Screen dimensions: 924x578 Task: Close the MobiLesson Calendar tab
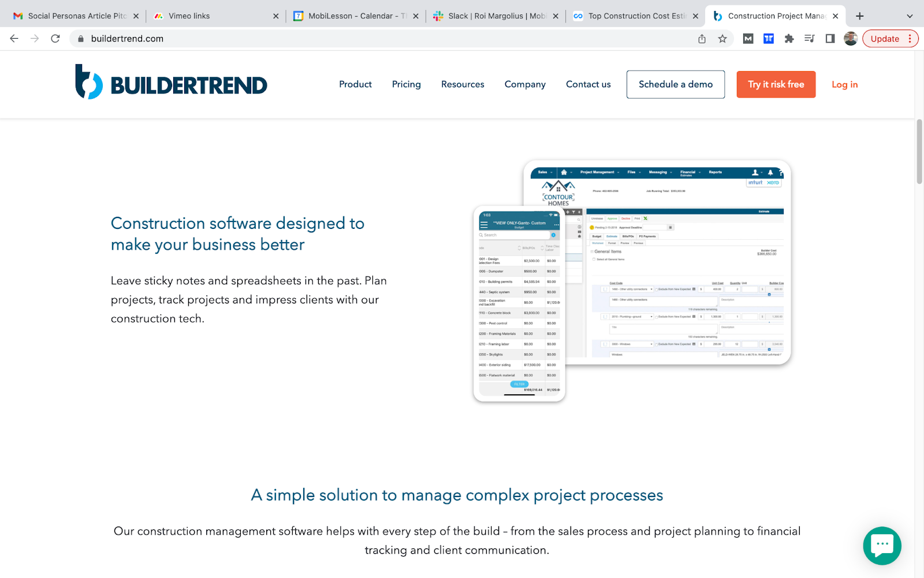pos(416,16)
